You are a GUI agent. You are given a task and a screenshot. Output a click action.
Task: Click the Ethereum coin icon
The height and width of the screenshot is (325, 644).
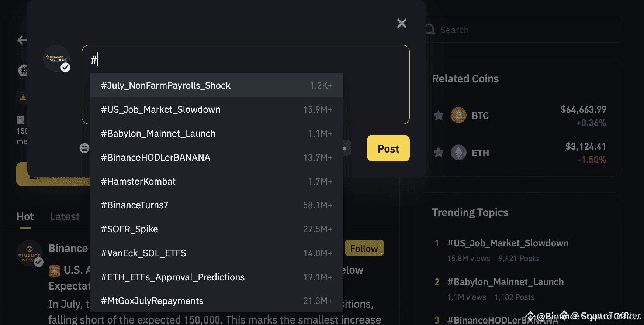pyautogui.click(x=458, y=152)
